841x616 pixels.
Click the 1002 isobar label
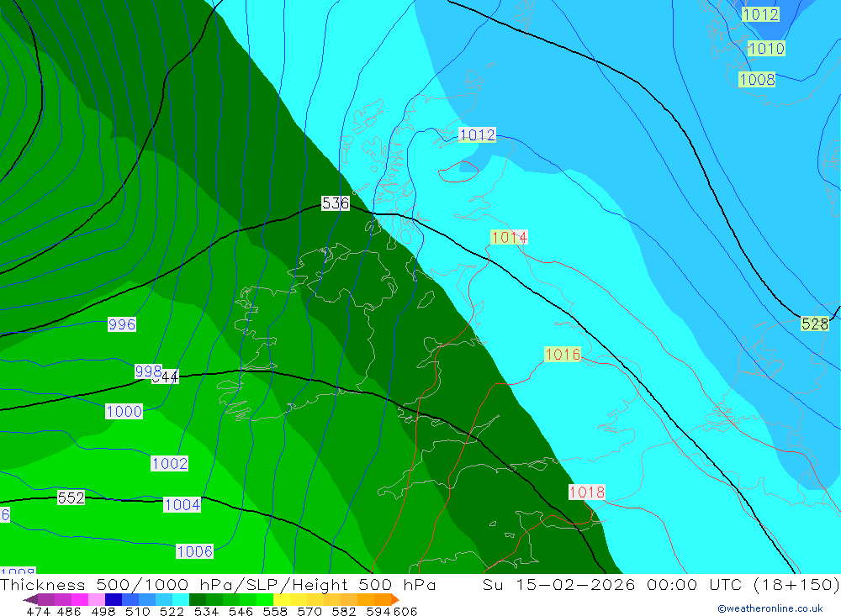click(x=170, y=463)
